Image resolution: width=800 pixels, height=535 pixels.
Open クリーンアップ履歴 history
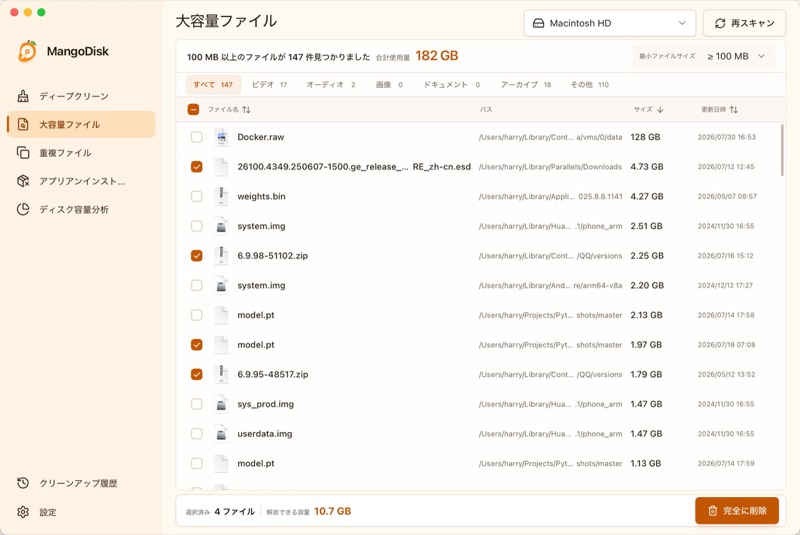point(81,483)
